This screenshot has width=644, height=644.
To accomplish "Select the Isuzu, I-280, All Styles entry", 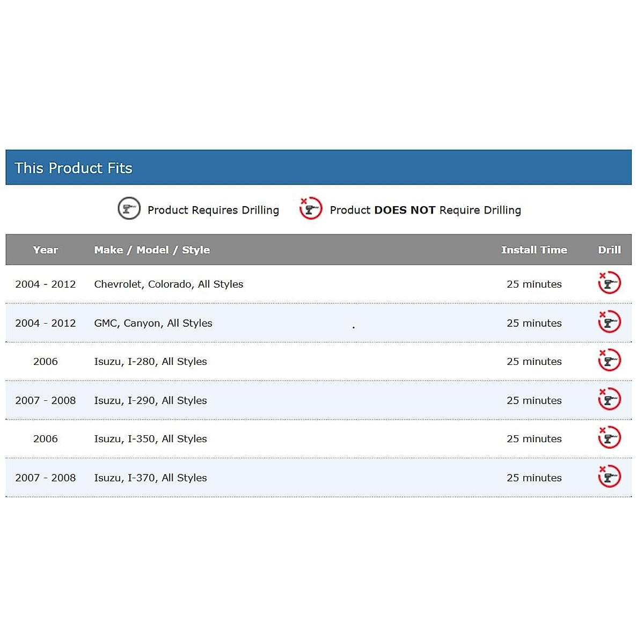I will (150, 362).
